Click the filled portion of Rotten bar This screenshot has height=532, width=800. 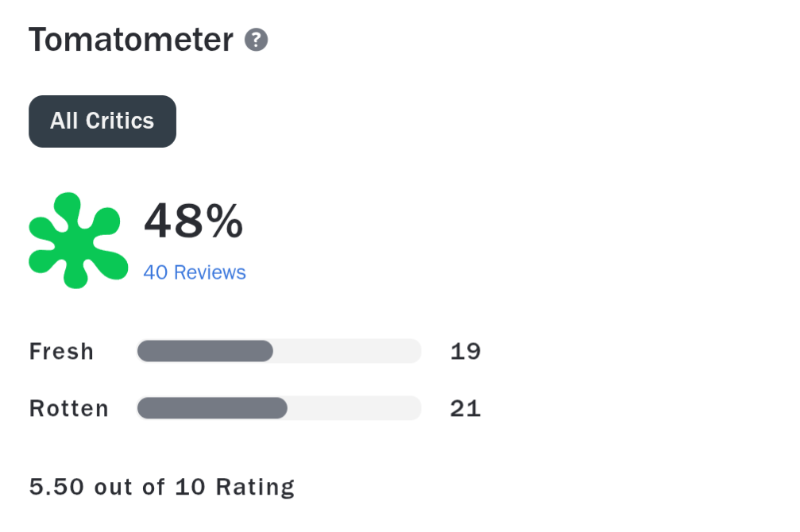(x=212, y=408)
